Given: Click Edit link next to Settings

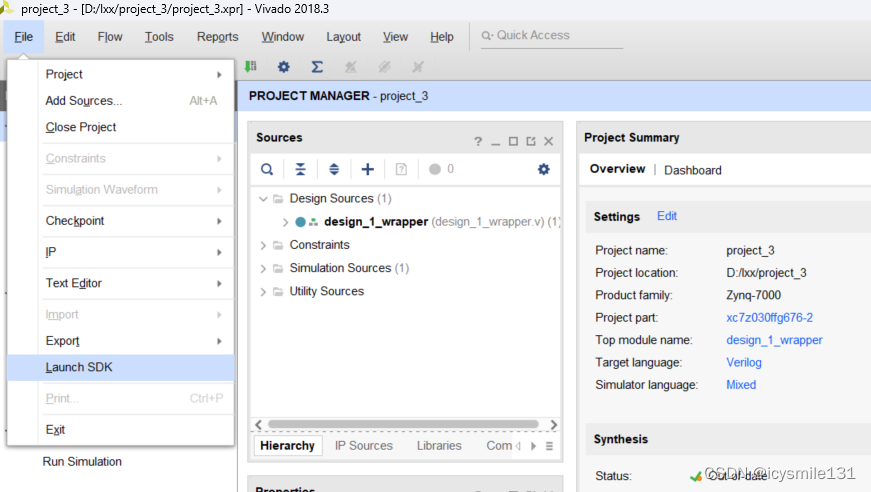Looking at the screenshot, I should pyautogui.click(x=667, y=216).
